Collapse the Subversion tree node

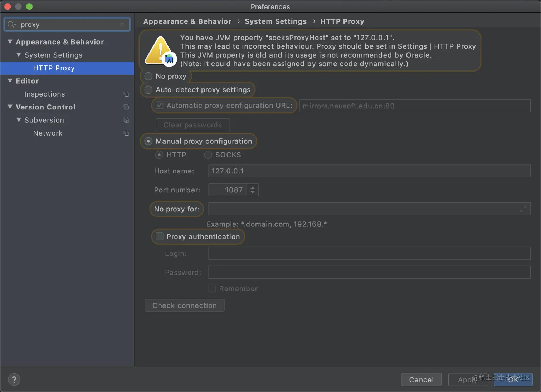click(x=19, y=120)
